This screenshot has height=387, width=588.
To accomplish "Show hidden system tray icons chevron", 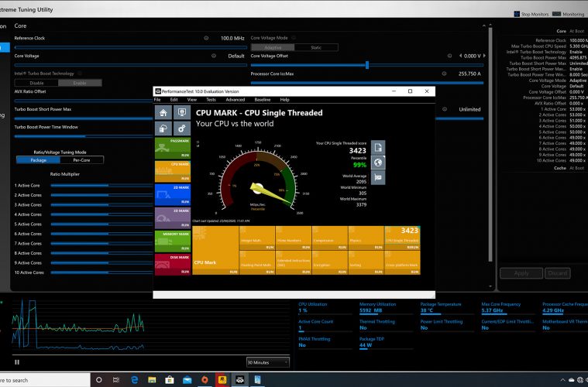I will pyautogui.click(x=562, y=380).
